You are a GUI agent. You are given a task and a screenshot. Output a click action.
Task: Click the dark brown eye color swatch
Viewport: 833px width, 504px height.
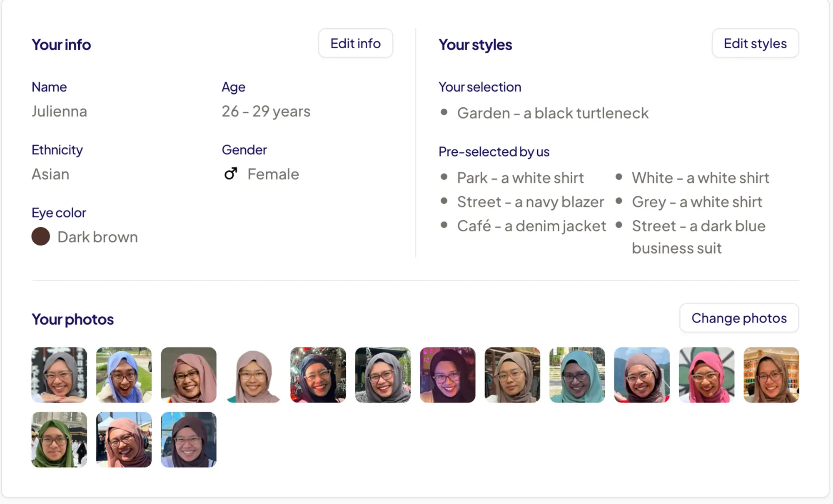coord(41,236)
